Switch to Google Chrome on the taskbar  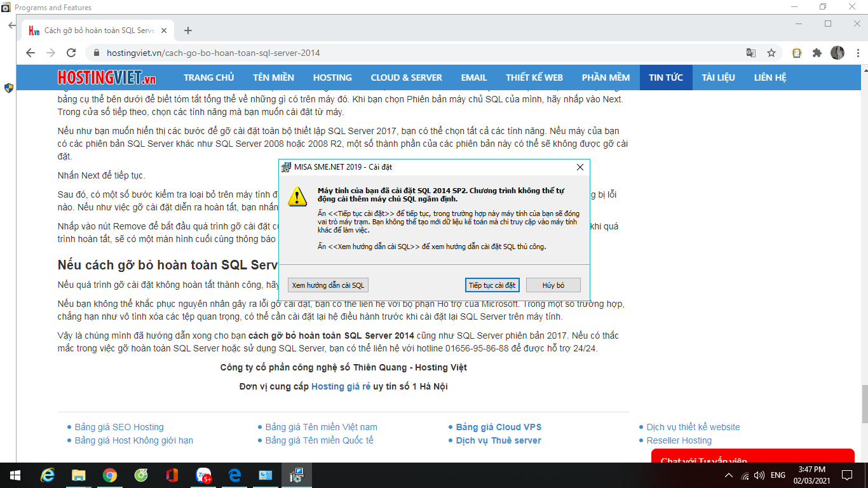pyautogui.click(x=110, y=475)
